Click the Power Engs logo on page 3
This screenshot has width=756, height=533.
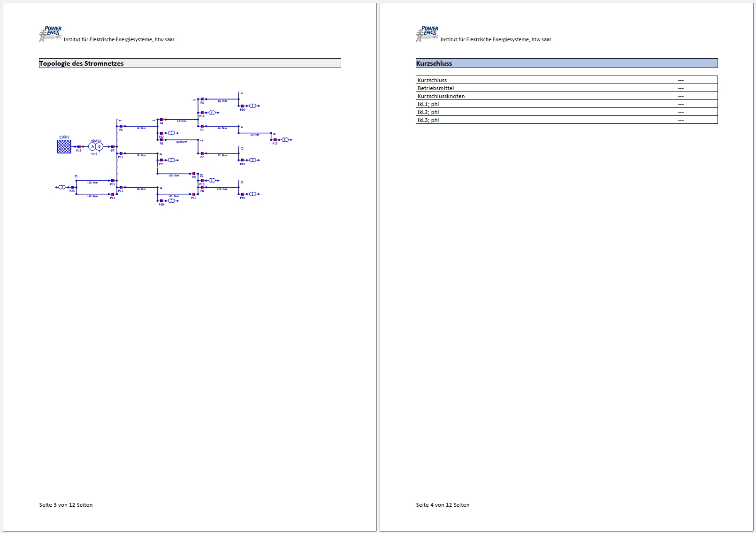click(50, 34)
